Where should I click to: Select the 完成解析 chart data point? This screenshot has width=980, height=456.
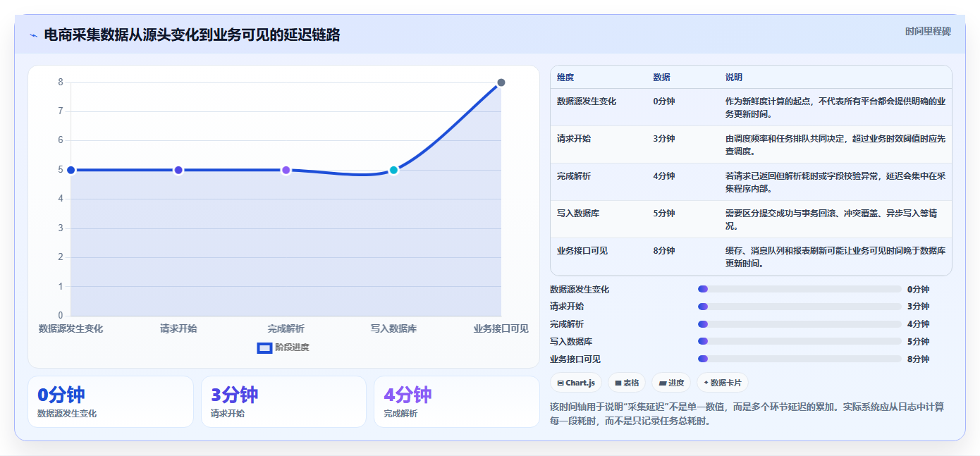[286, 170]
